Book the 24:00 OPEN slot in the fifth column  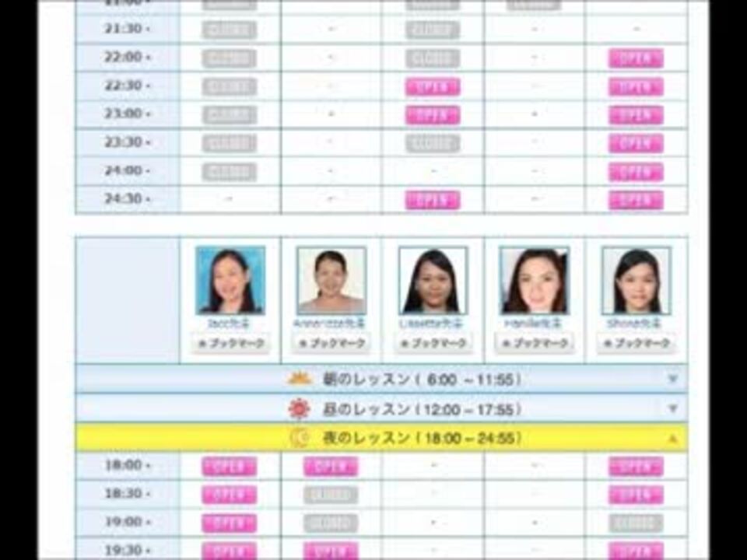[636, 171]
